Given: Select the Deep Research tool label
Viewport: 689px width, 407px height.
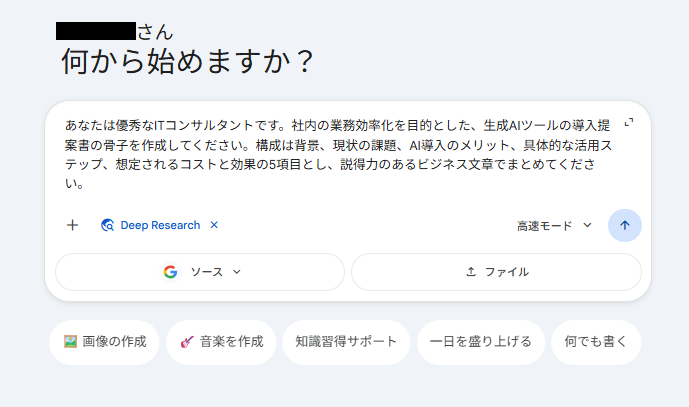Looking at the screenshot, I should (160, 225).
